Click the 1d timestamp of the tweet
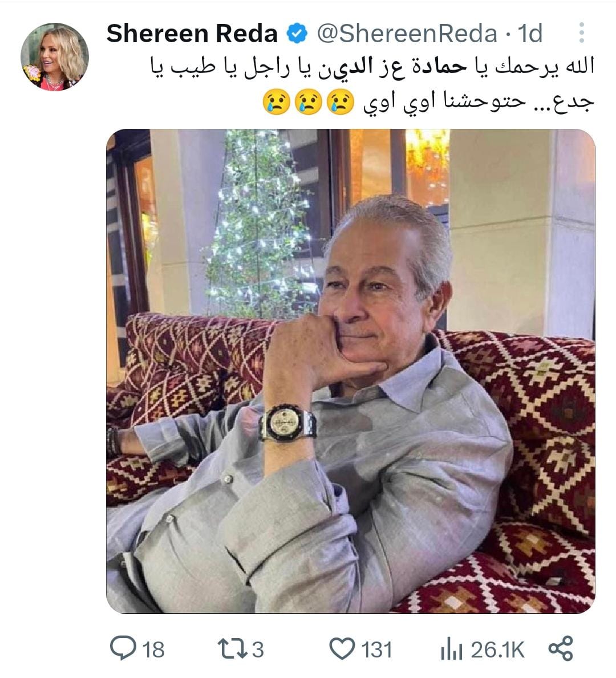 tap(530, 33)
